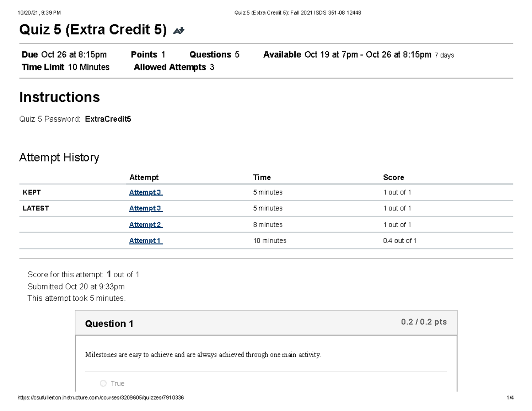Open Attempt 1 from attempt history

145,240
